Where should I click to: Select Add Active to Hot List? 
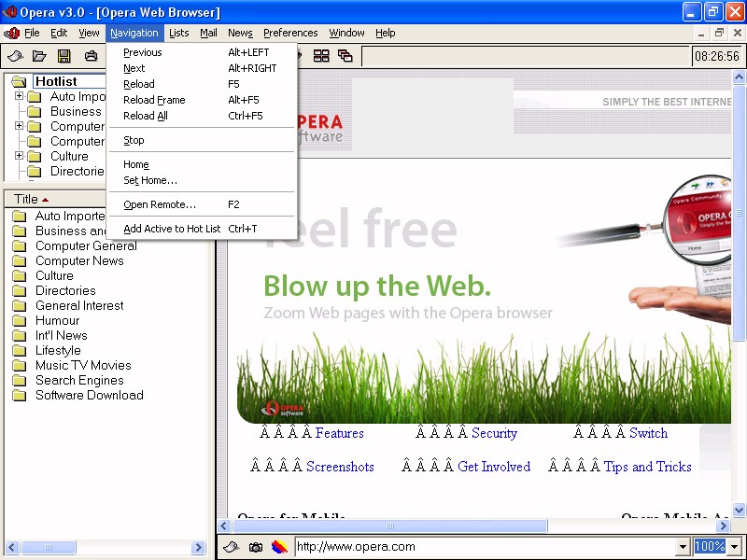(203, 229)
